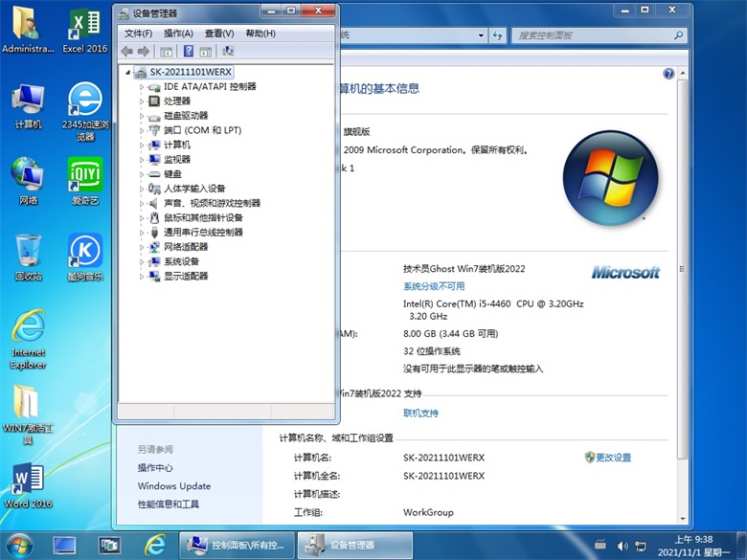Open the Excel 2016 desktop shortcut
This screenshot has width=747, height=560.
(x=84, y=29)
